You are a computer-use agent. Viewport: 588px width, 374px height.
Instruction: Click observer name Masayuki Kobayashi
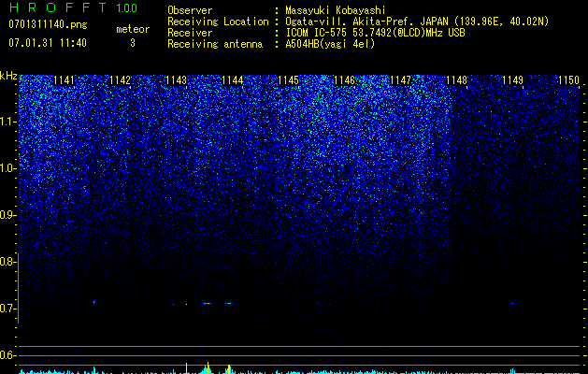pyautogui.click(x=336, y=10)
